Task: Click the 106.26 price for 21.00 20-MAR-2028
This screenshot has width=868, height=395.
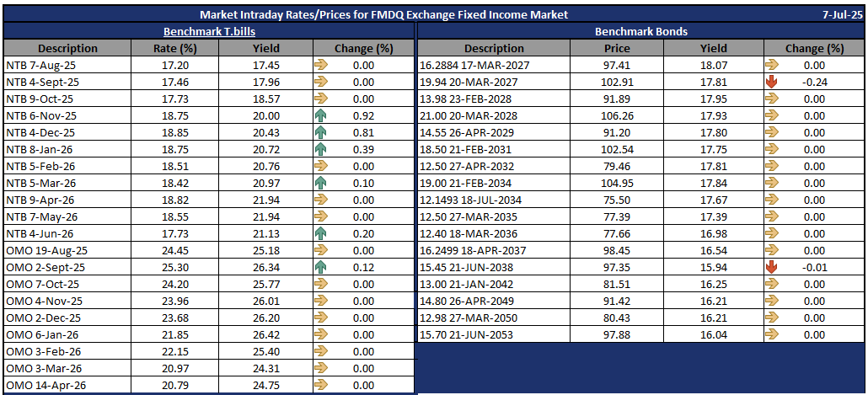Action: 617,115
